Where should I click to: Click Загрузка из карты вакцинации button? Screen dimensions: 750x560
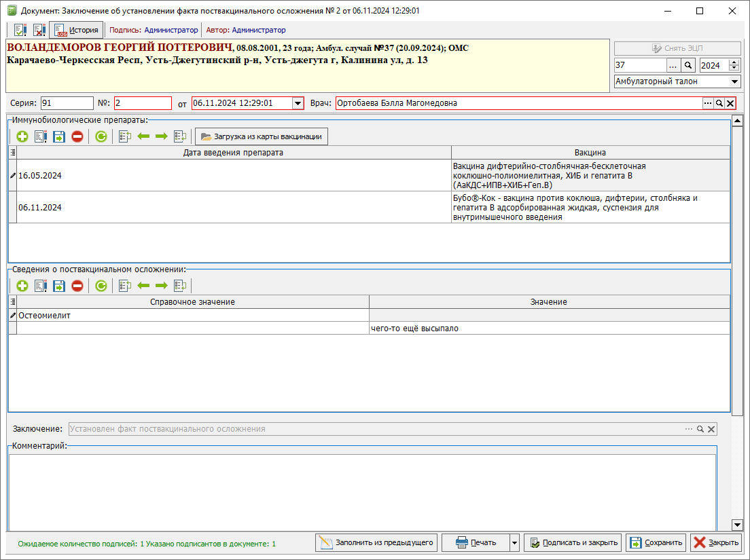(x=261, y=136)
